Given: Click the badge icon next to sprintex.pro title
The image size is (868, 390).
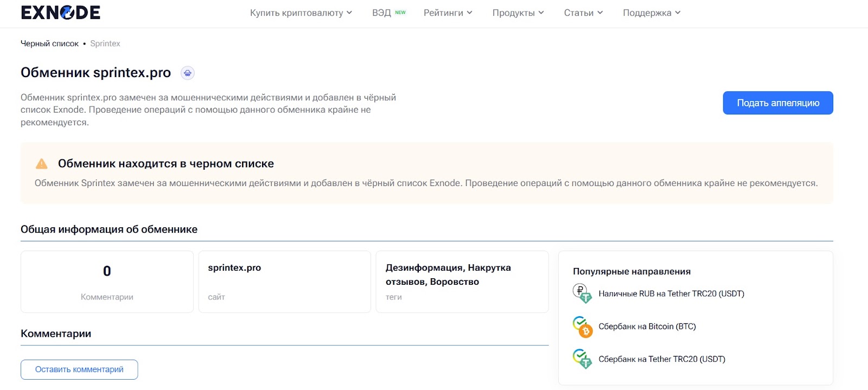Looking at the screenshot, I should 187,73.
